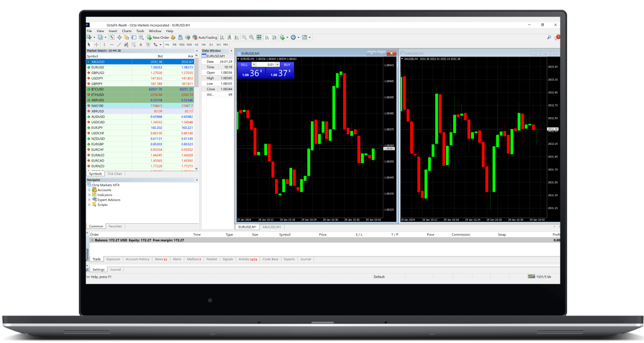644x343 pixels.
Task: Open the MetaEditor icon next to New Order
Action: (173, 37)
